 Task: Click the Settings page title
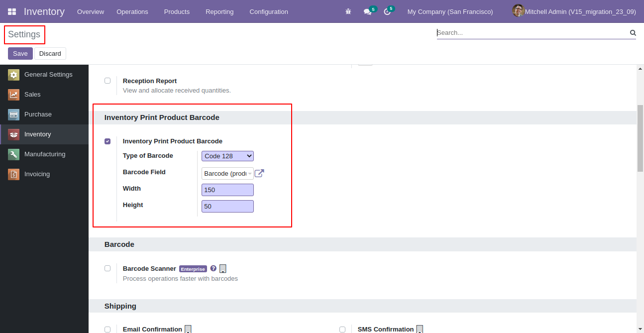(x=24, y=34)
